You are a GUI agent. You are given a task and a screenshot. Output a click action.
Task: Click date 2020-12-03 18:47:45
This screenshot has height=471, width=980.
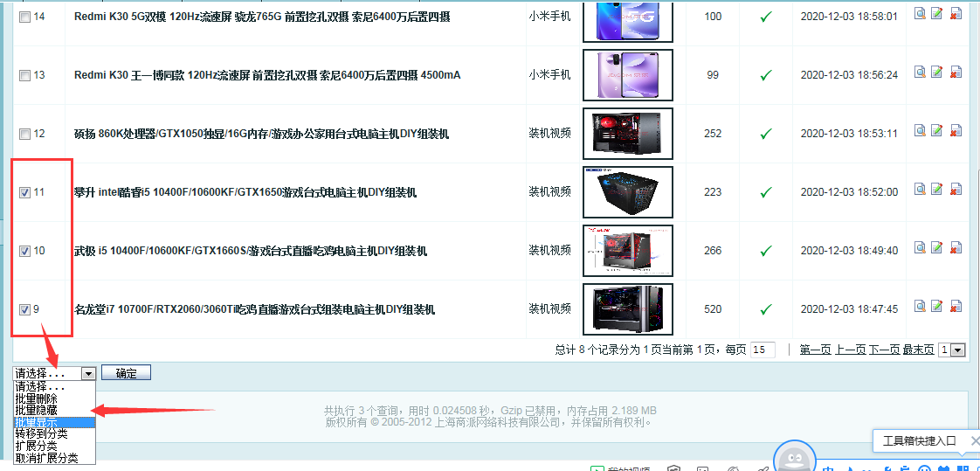[x=849, y=309]
